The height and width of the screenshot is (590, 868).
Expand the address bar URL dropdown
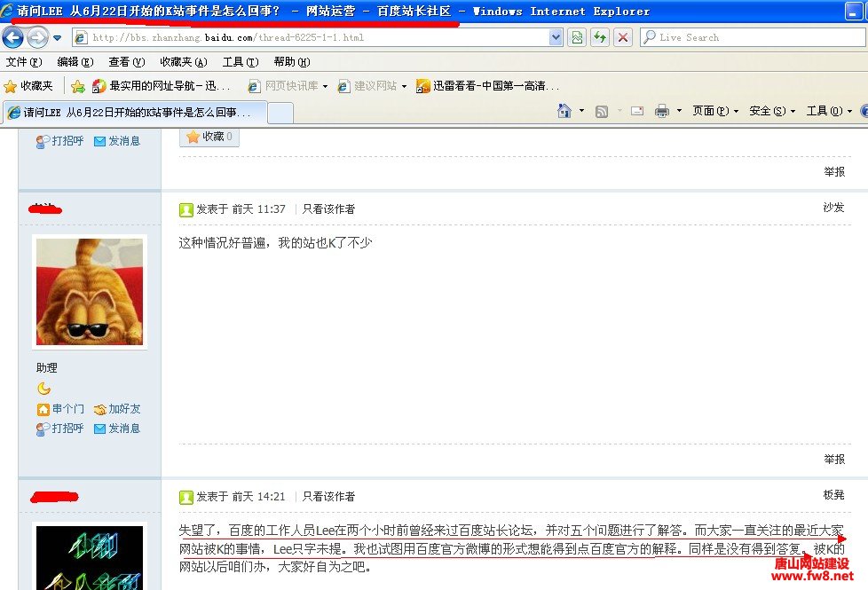tap(556, 37)
